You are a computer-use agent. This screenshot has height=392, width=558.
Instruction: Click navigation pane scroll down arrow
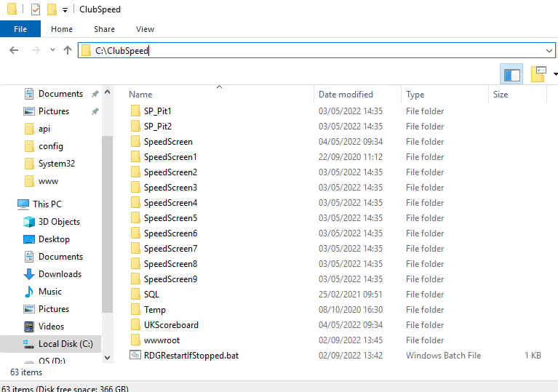click(108, 357)
